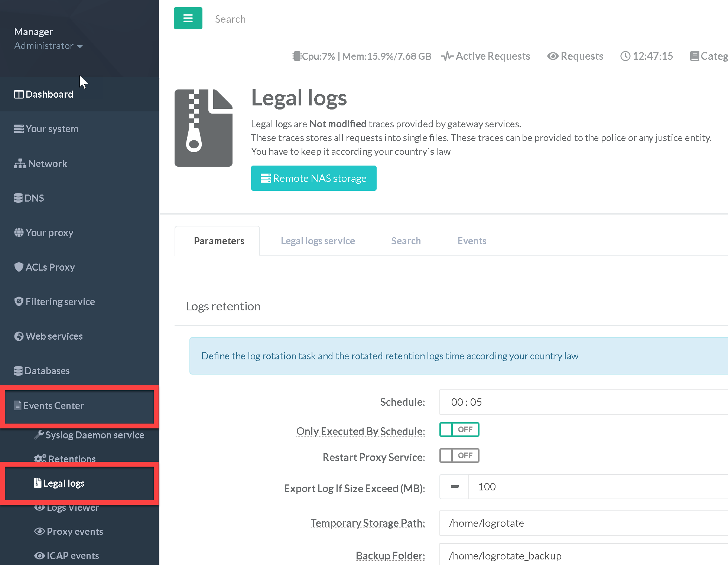Open the Administrator dropdown caret
The height and width of the screenshot is (565, 728).
(80, 46)
